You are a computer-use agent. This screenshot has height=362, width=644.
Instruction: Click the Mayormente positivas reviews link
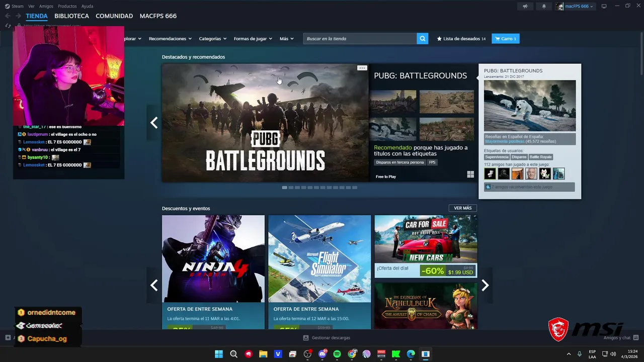point(505,142)
